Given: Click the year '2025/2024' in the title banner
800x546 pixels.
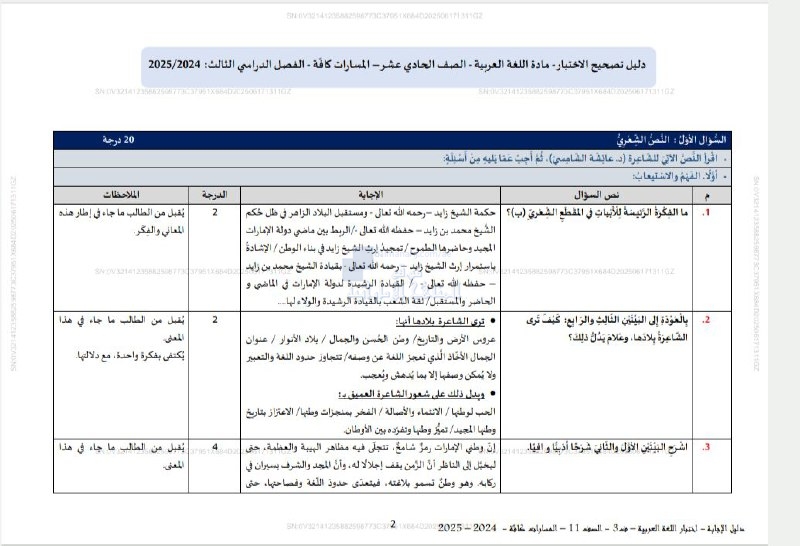Looking at the screenshot, I should tap(174, 65).
